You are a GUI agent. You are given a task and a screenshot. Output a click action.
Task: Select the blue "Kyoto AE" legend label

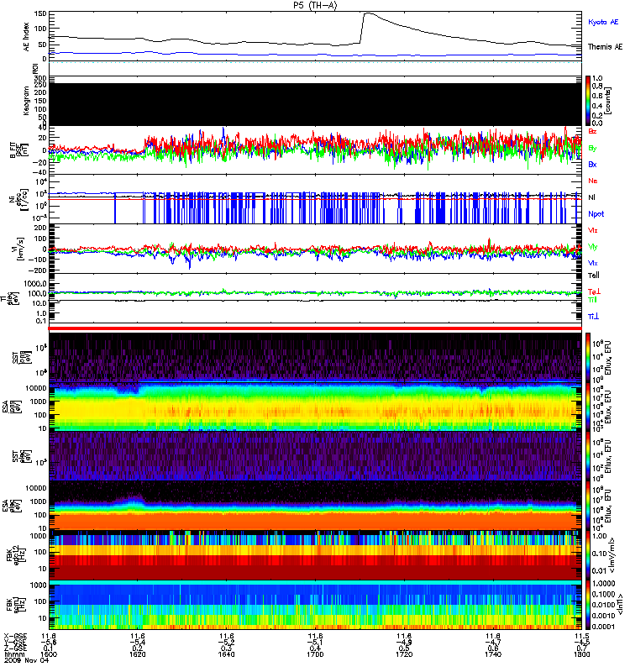(x=603, y=22)
